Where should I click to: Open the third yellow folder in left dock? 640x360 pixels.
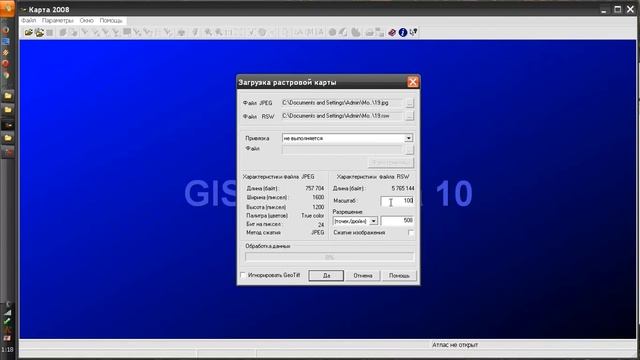click(8, 138)
